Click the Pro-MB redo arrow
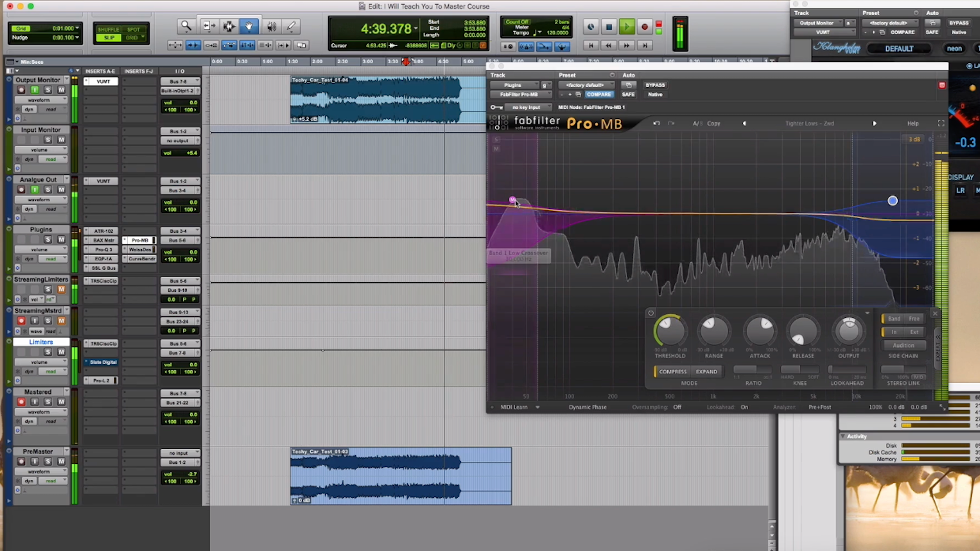 (x=671, y=123)
